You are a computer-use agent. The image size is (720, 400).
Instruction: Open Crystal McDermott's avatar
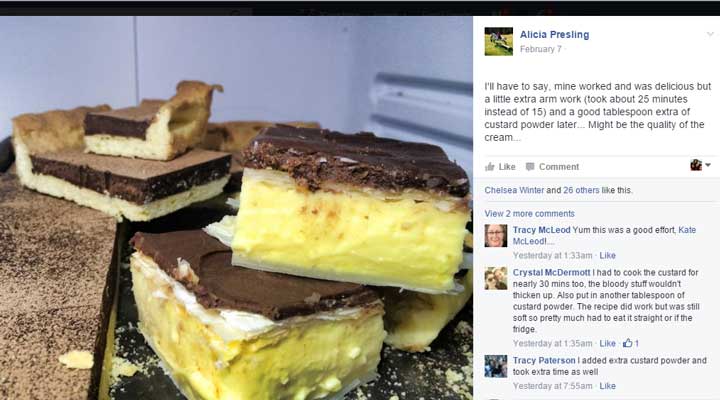(495, 278)
